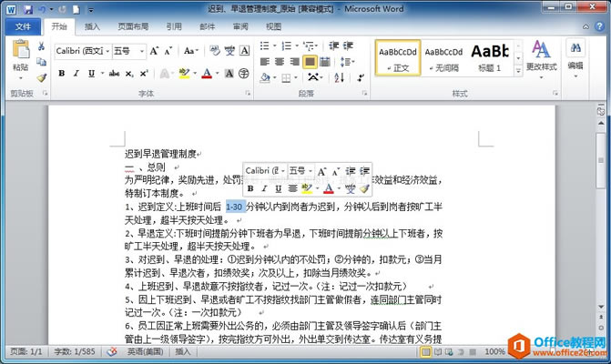The height and width of the screenshot is (364, 611).
Task: Shrink font size in the ribbon
Action: [168, 51]
